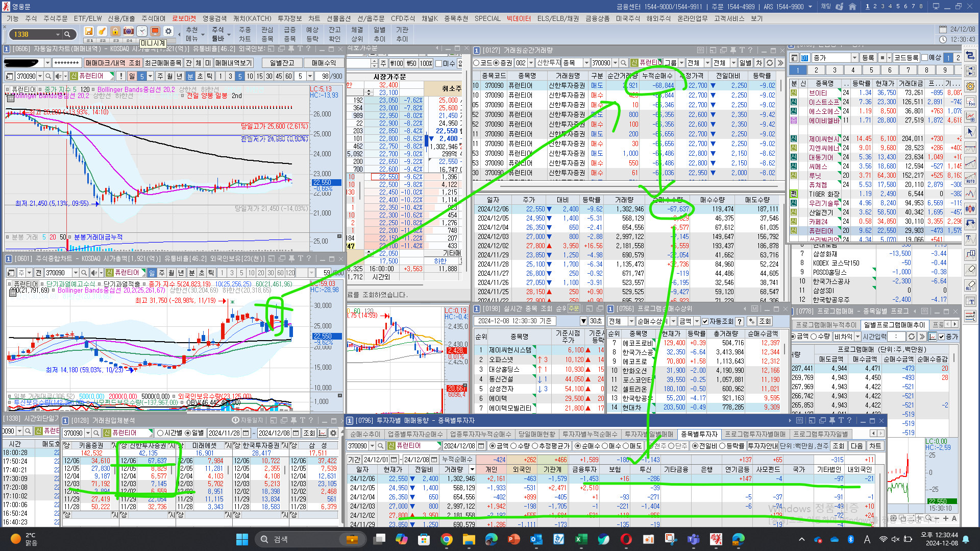Click refresh icon in 0778 program trading window

click(911, 337)
